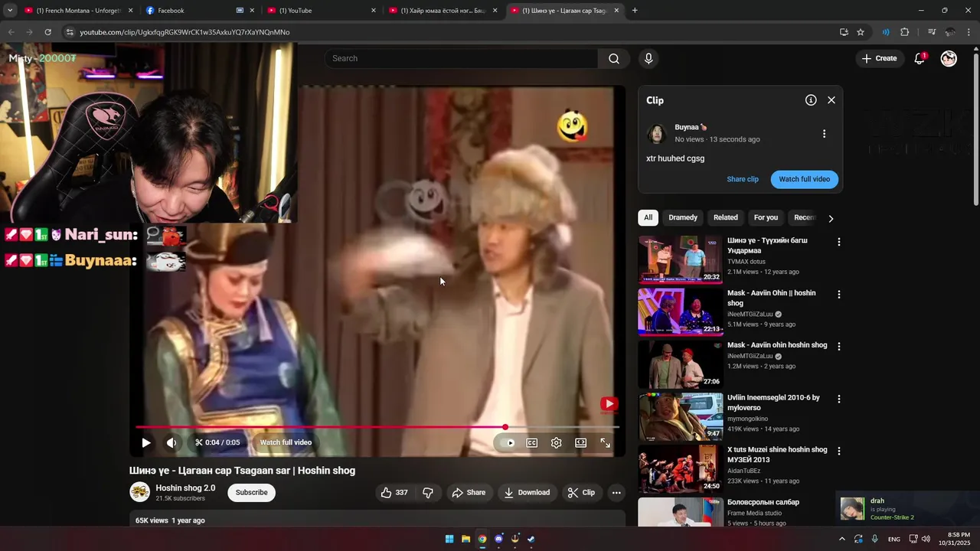
Task: Open Windows Start menu
Action: pos(449,539)
